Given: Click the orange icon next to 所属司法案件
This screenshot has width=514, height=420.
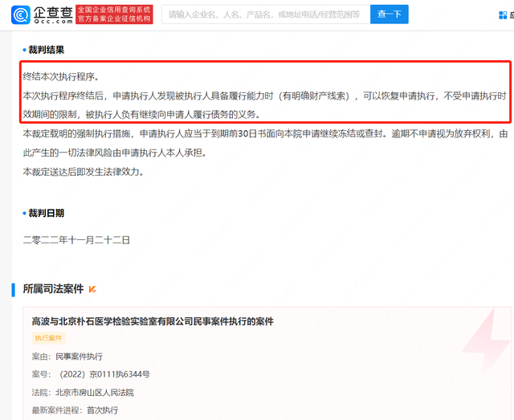Looking at the screenshot, I should [92, 289].
